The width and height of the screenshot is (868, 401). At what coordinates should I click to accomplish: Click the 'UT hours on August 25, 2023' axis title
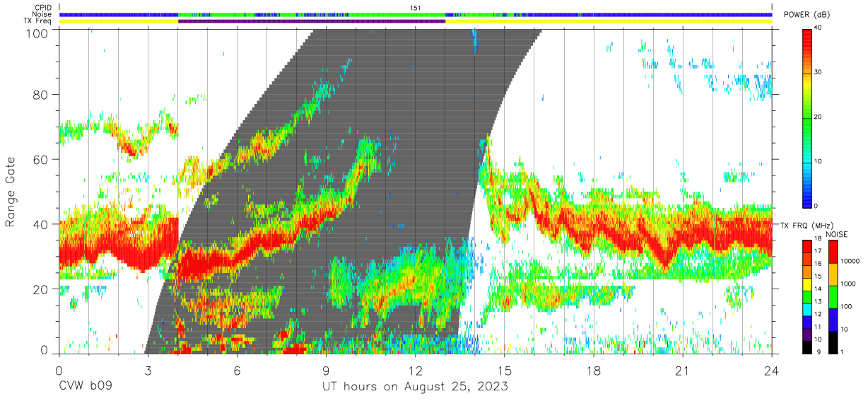[415, 386]
